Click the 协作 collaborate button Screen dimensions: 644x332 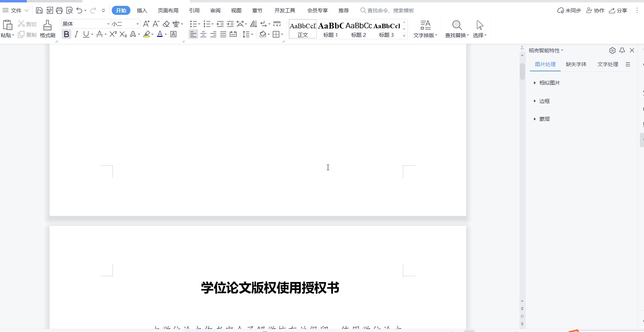(595, 10)
